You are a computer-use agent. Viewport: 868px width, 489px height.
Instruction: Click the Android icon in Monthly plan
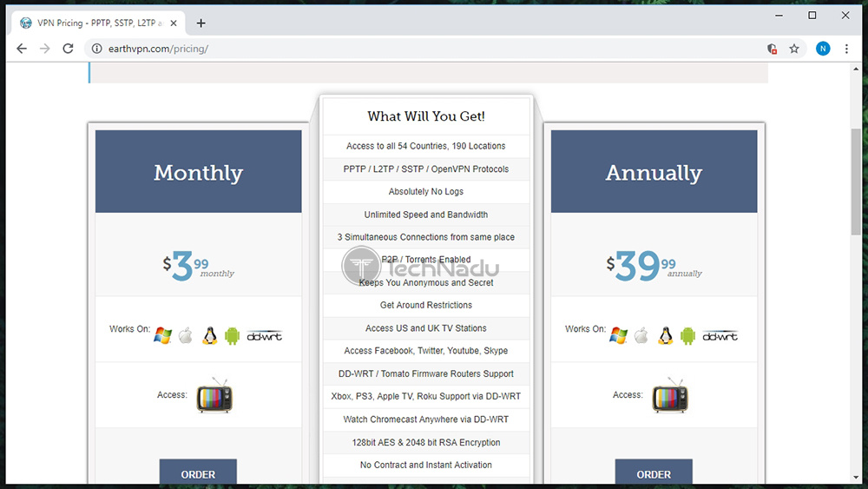(232, 335)
